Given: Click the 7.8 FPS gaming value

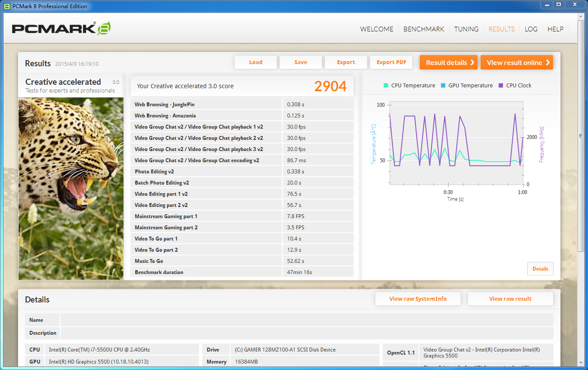Looking at the screenshot, I should click(296, 216).
